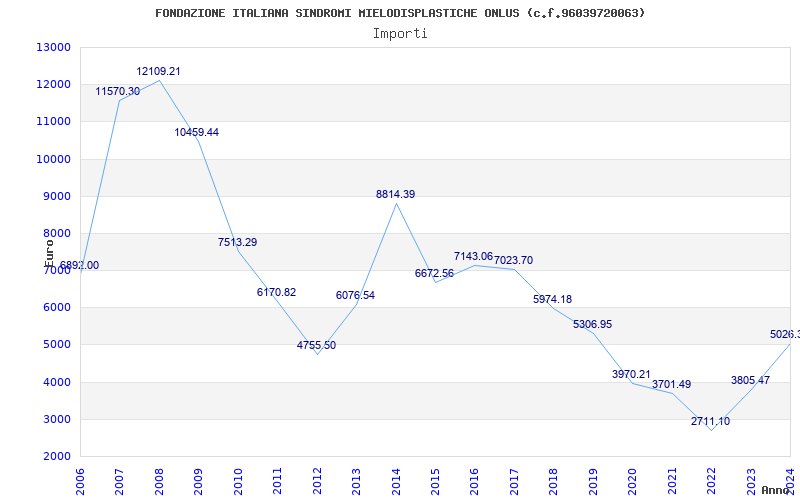Click x-axis year label 2011
This screenshot has height=500, width=800.
tap(278, 482)
